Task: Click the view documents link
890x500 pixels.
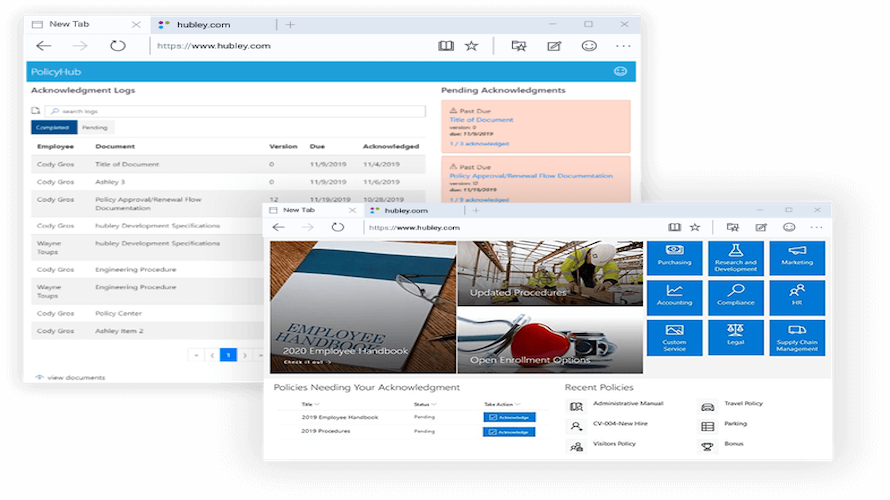Action: point(70,377)
